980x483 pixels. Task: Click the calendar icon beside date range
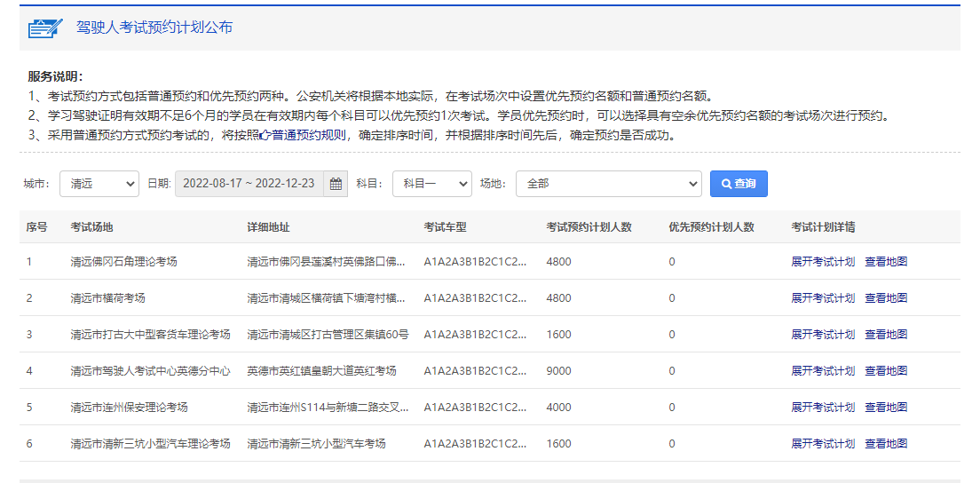pyautogui.click(x=336, y=184)
